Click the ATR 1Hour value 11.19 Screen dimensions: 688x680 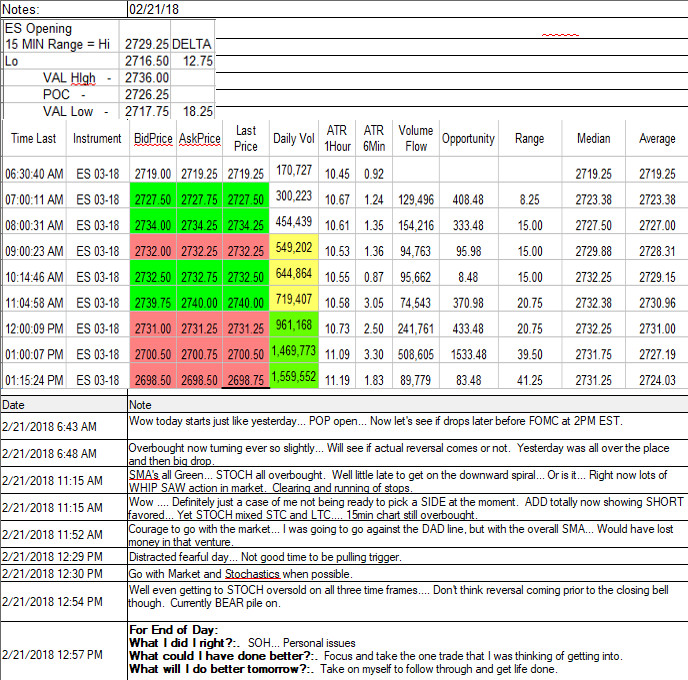337,380
